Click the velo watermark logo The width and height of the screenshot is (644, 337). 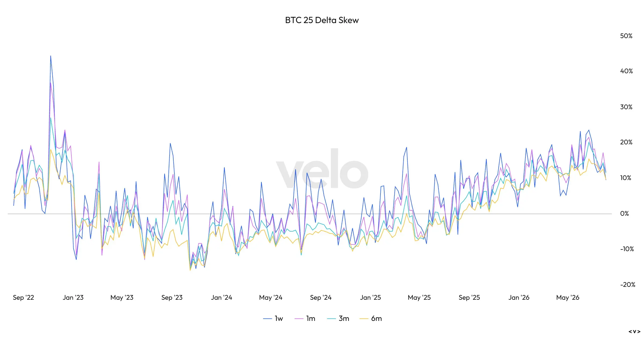coord(322,169)
